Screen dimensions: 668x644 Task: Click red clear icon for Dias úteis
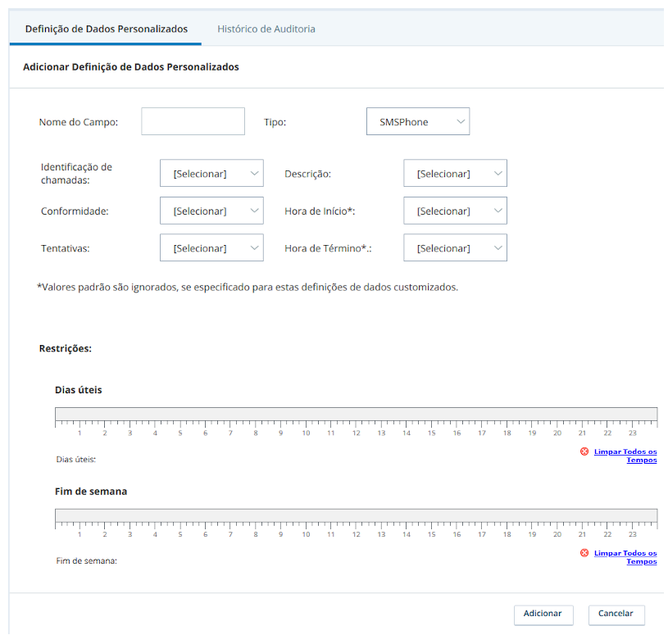(x=584, y=451)
